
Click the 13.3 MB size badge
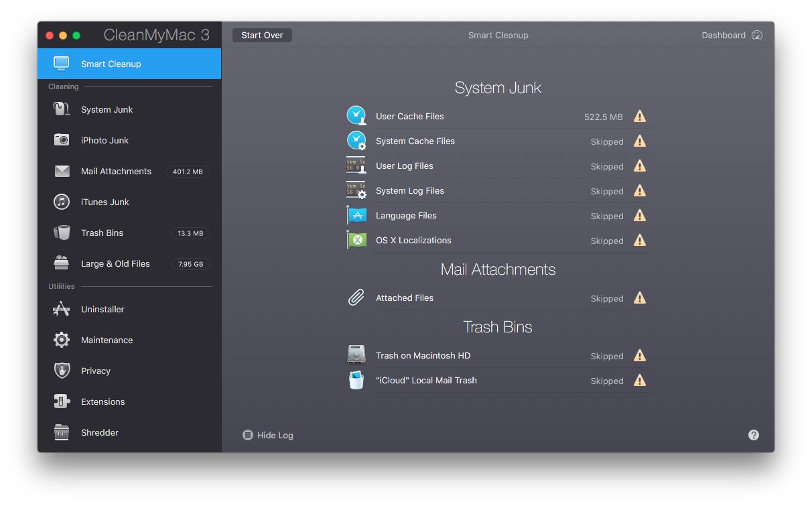[190, 233]
